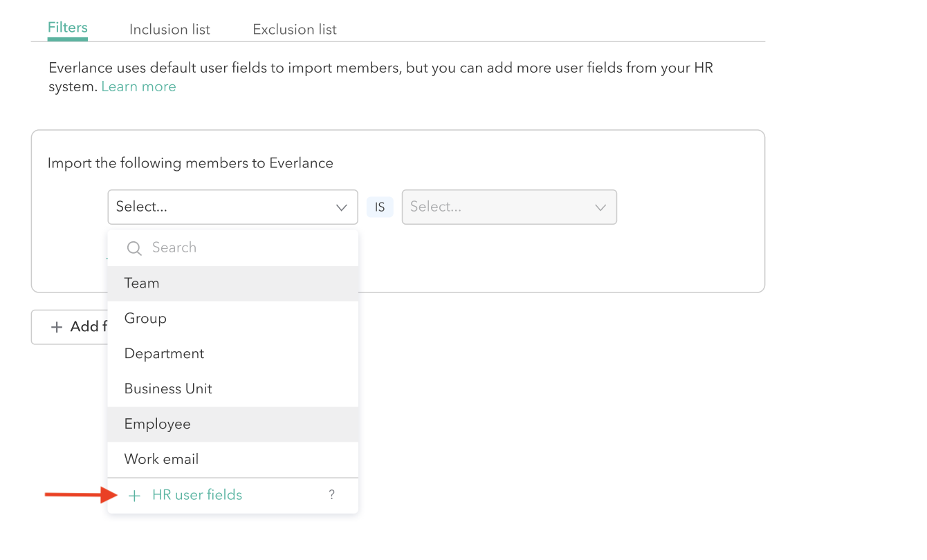
Task: Select Business Unit in the dropdown
Action: click(168, 389)
